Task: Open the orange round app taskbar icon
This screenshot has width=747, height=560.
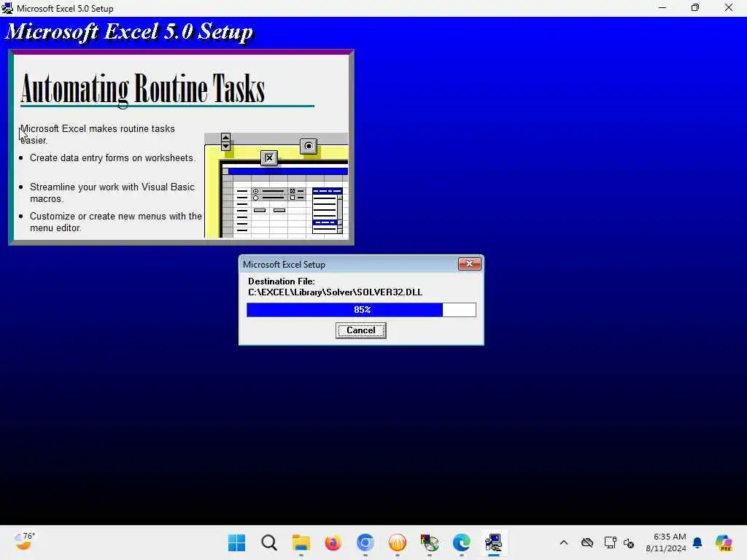Action: point(398,542)
